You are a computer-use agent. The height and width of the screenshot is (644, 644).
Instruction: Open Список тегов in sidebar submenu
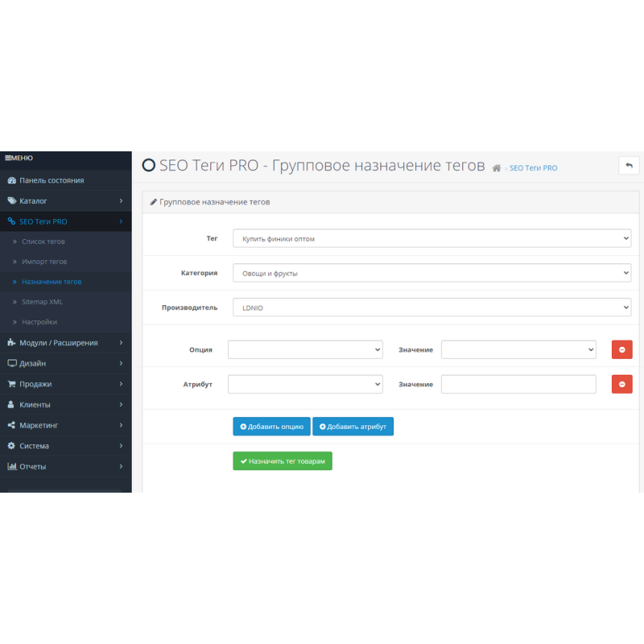43,242
